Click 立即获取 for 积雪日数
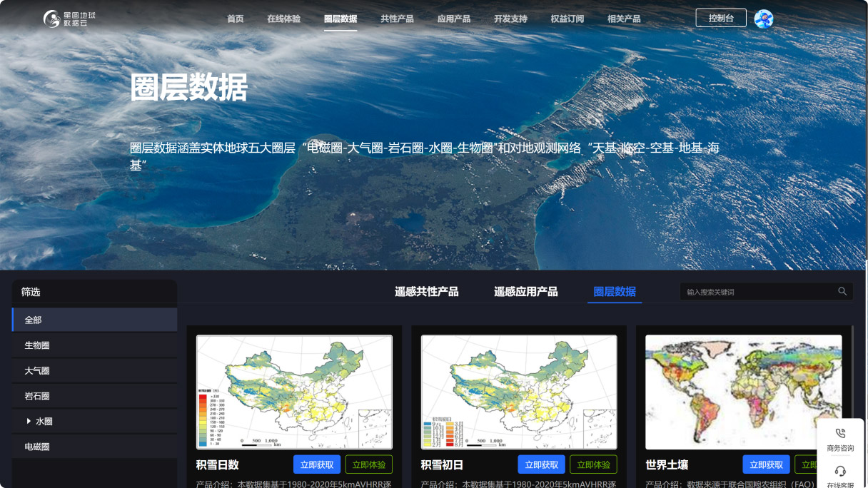The width and height of the screenshot is (868, 488). [x=316, y=464]
